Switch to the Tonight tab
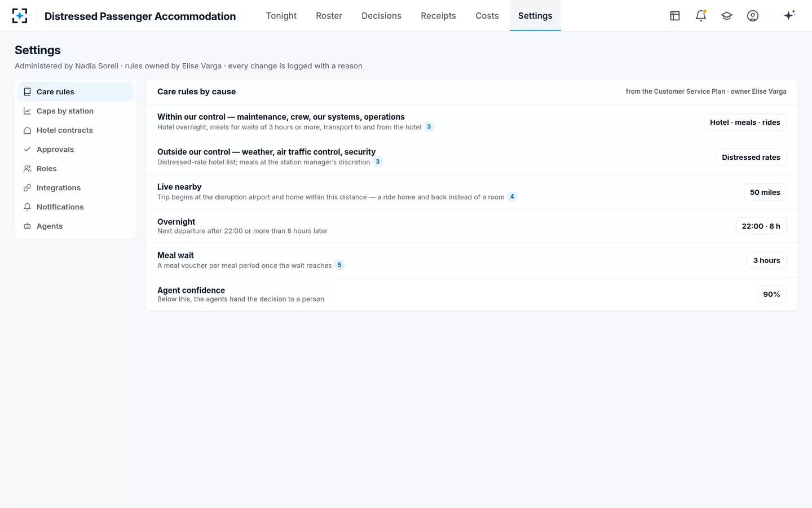This screenshot has width=812, height=508. (x=281, y=16)
